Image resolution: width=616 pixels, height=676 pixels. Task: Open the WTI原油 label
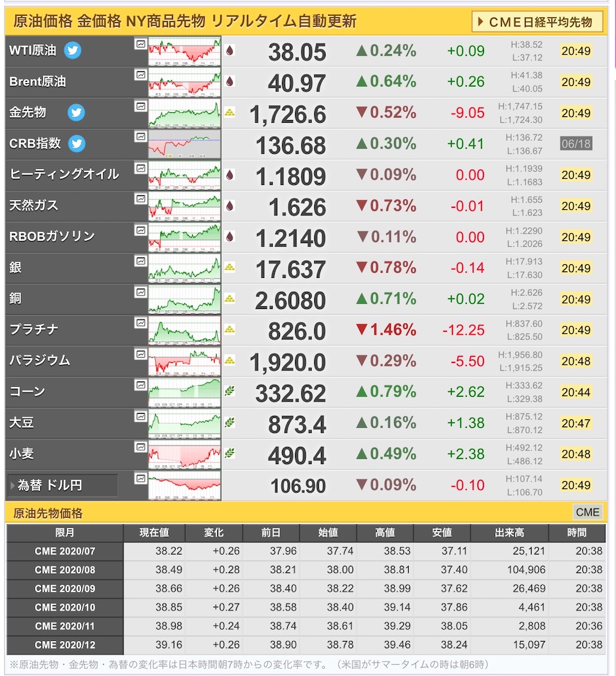point(33,50)
